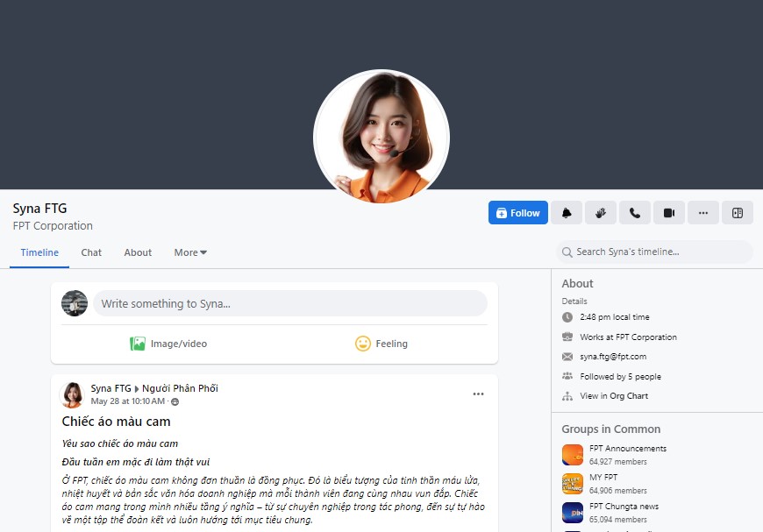Open the May 28 at 10:10 AM timestamp

[127, 401]
